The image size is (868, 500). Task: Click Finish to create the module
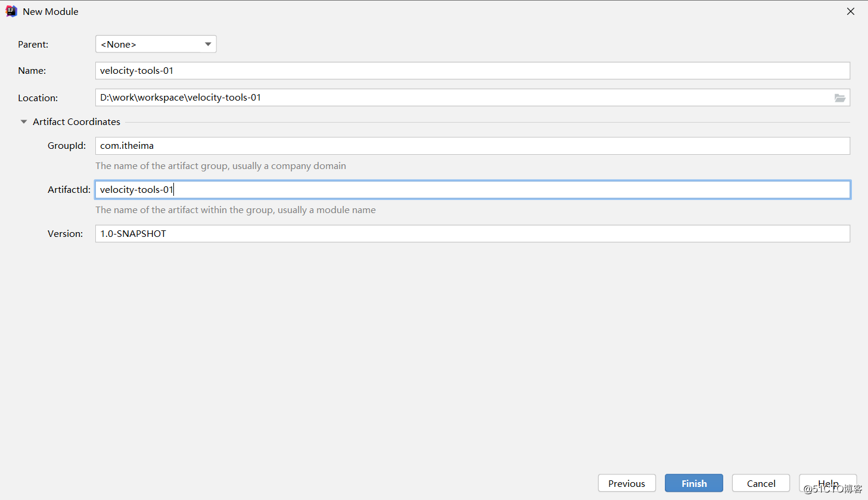click(x=694, y=483)
